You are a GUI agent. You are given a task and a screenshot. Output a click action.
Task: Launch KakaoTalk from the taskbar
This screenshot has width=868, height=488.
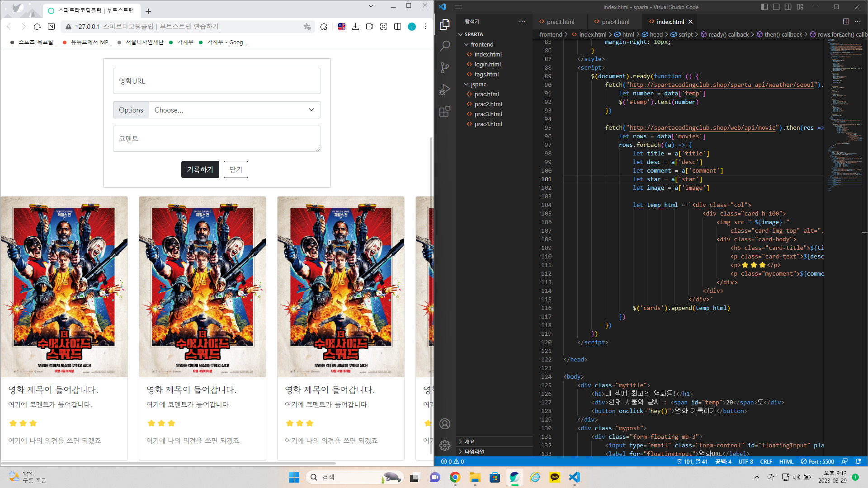coord(555,477)
